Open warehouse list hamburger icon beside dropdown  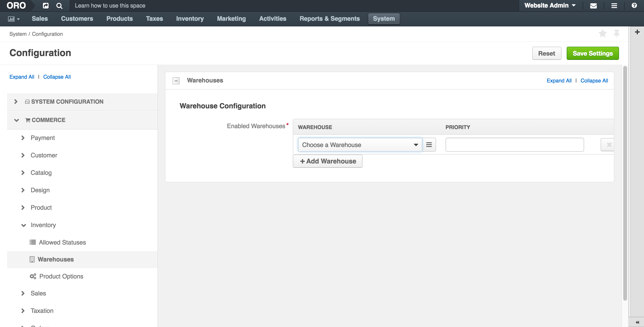(429, 145)
